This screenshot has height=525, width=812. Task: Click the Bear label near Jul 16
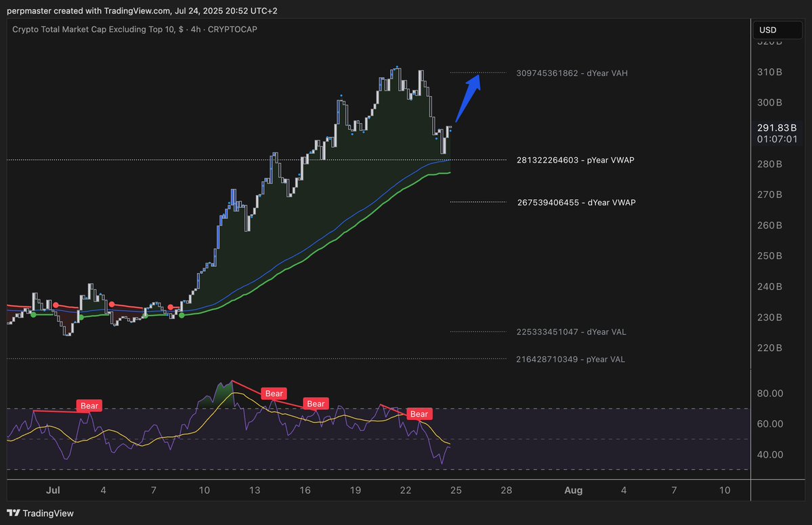316,404
